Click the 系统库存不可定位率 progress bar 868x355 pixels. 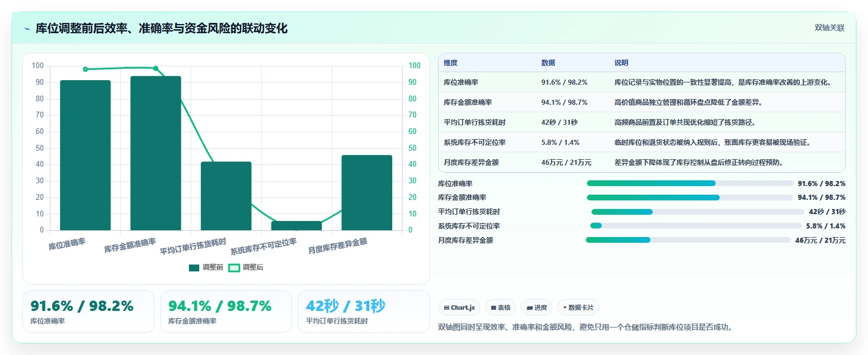click(696, 226)
